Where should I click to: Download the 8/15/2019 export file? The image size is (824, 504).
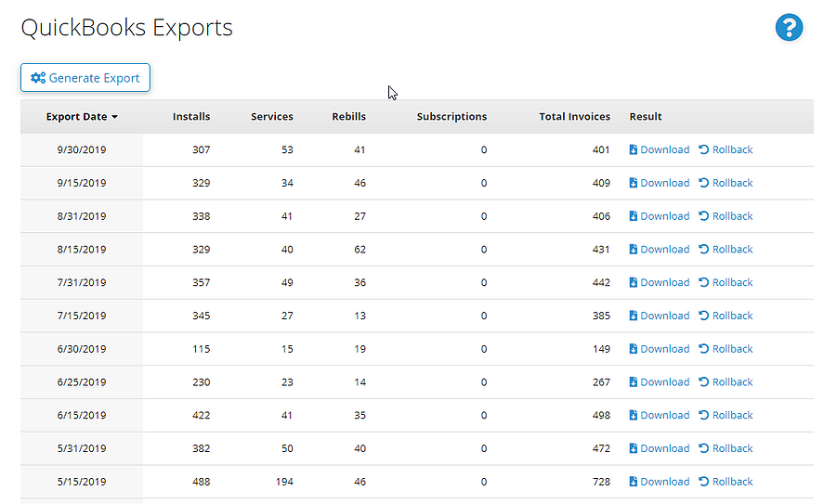click(x=660, y=250)
